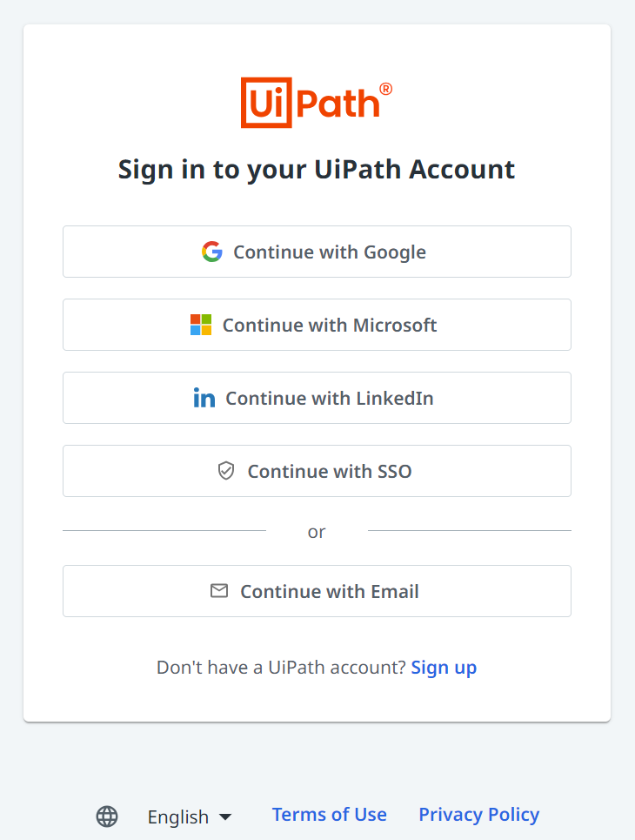
Task: Open the Terms of Use link
Action: (x=329, y=815)
